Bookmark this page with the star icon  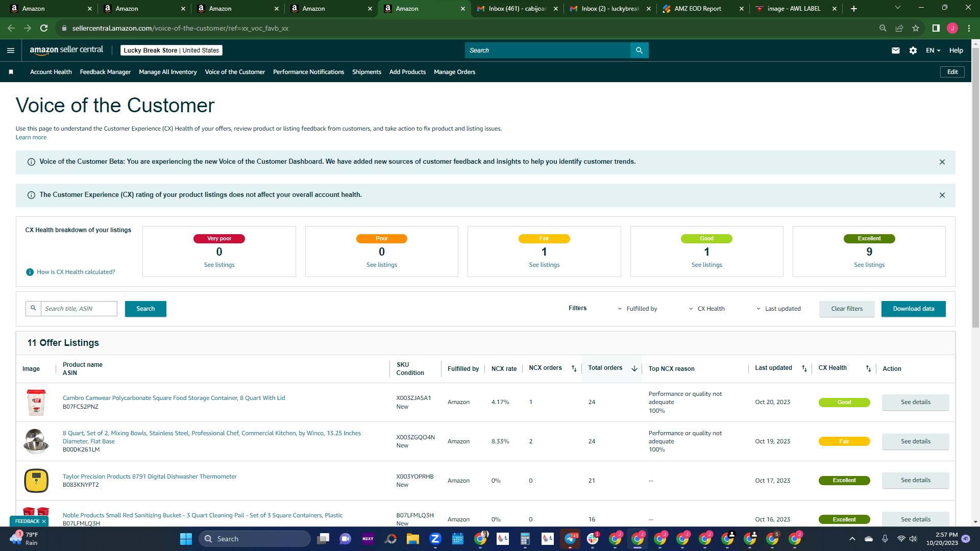click(x=916, y=28)
